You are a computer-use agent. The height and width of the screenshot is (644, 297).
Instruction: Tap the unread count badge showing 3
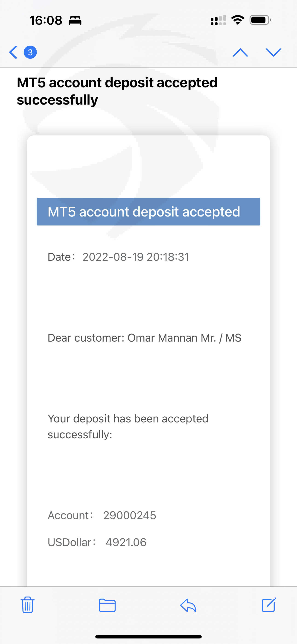pyautogui.click(x=30, y=52)
